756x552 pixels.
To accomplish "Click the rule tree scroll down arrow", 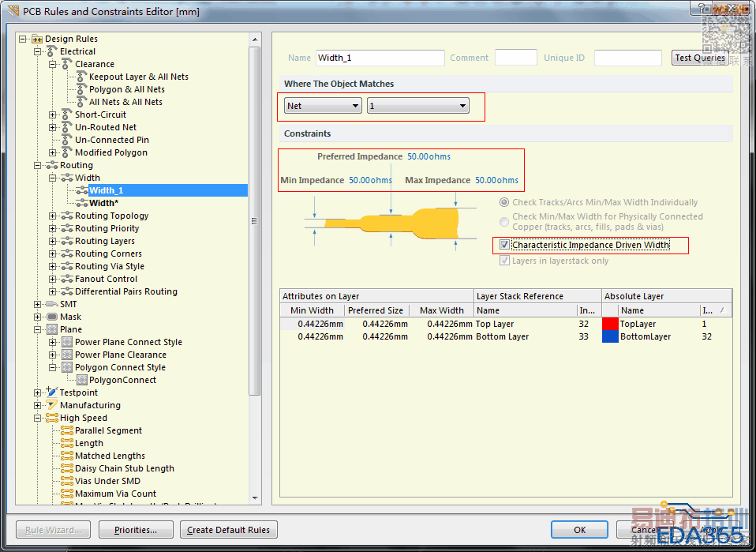I will point(255,498).
